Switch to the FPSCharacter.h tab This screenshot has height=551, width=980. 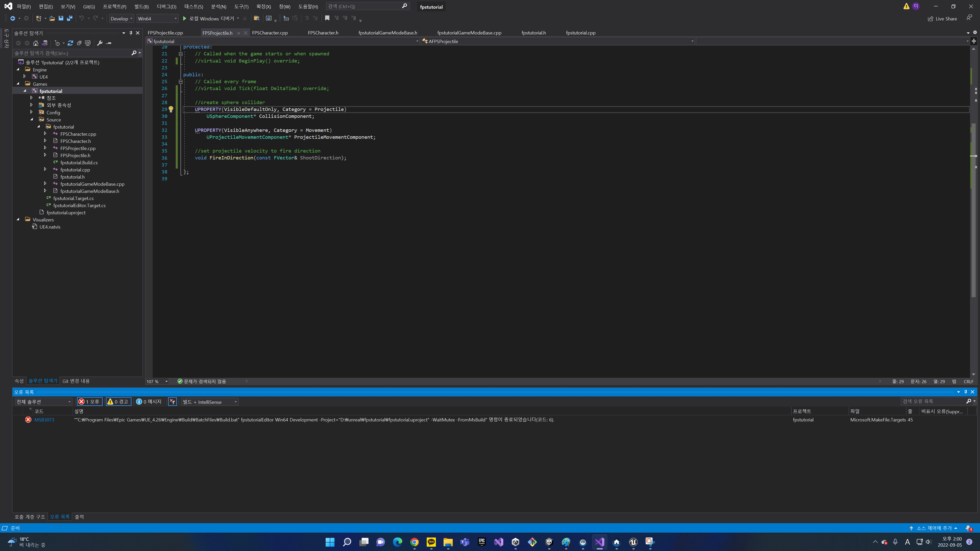click(x=323, y=33)
